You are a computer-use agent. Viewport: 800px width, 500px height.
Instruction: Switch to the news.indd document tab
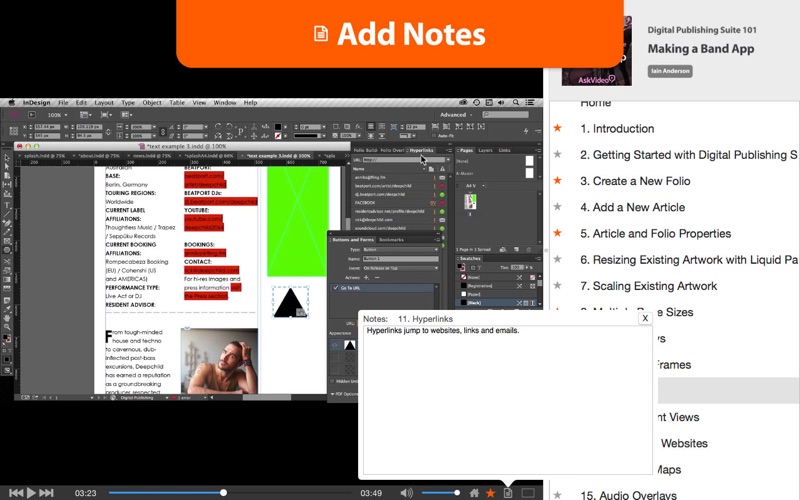tap(152, 156)
